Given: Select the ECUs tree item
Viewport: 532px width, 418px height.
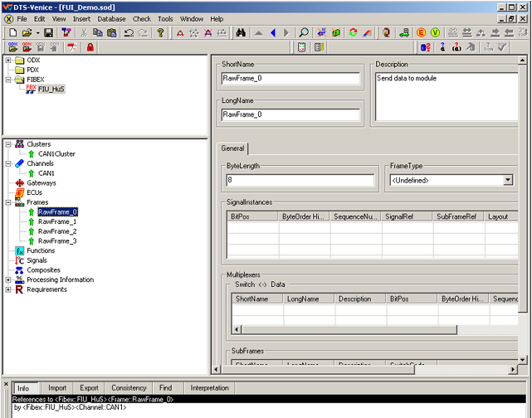Looking at the screenshot, I should click(34, 192).
